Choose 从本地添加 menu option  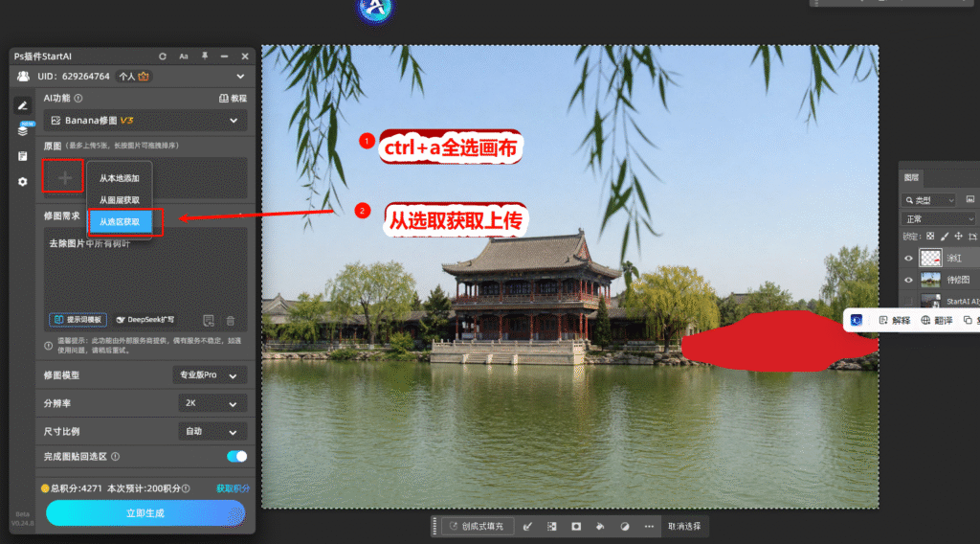pyautogui.click(x=120, y=178)
